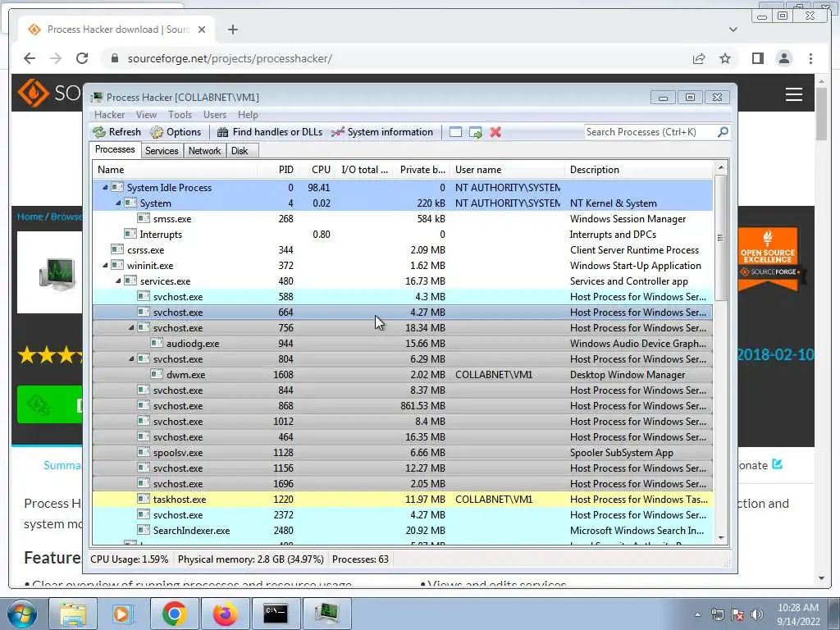840x630 pixels.
Task: Click process list scroll down arrow
Action: point(720,538)
